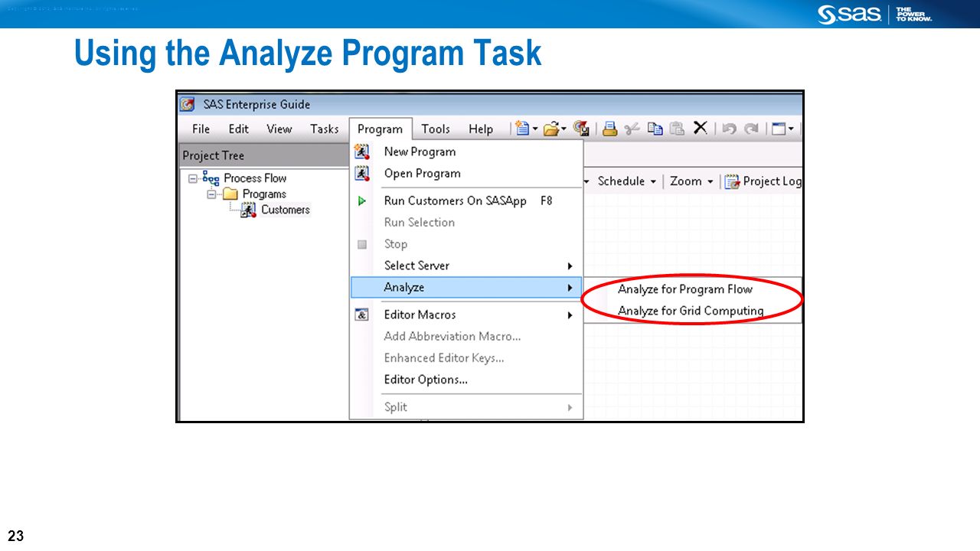
Task: Click the Project Tree panel header
Action: coord(263,155)
